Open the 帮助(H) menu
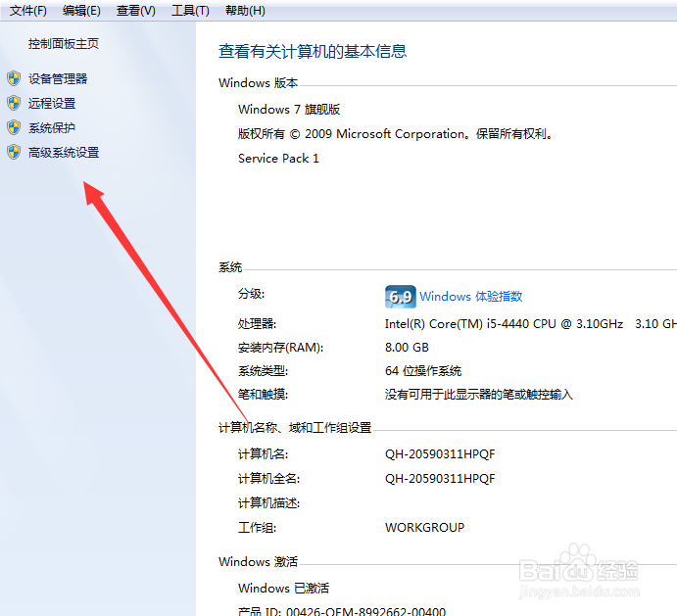This screenshot has height=616, width=677. (245, 11)
